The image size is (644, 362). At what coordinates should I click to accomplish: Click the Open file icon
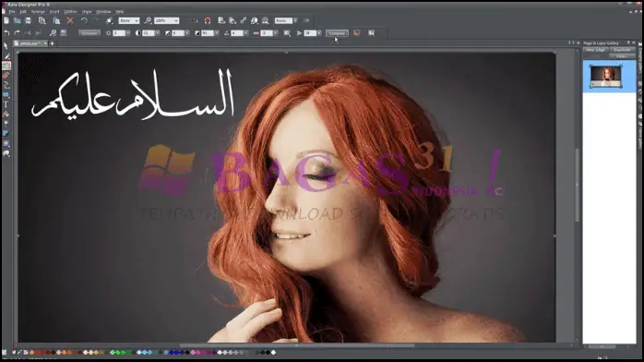(18, 20)
